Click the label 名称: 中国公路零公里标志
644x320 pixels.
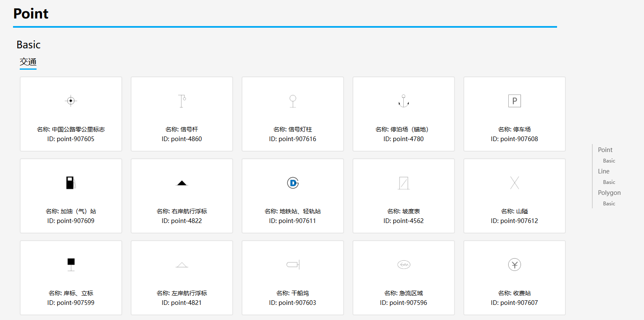[x=71, y=129]
